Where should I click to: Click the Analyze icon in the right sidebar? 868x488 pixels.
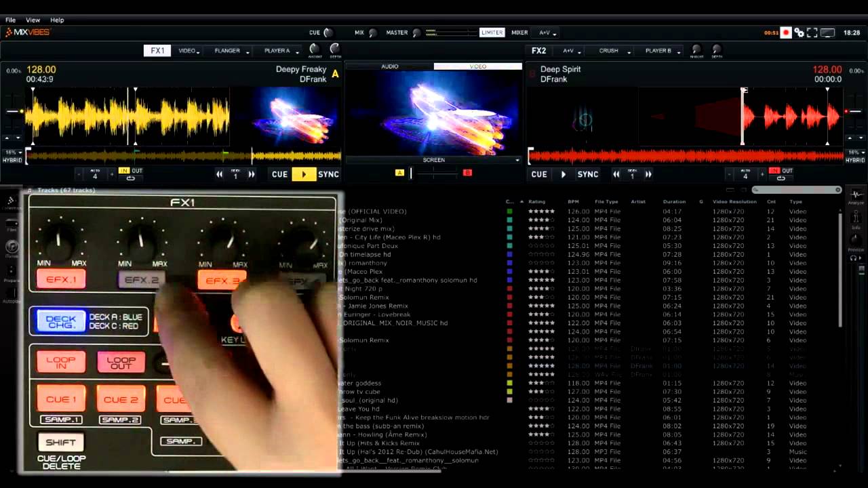coord(857,197)
